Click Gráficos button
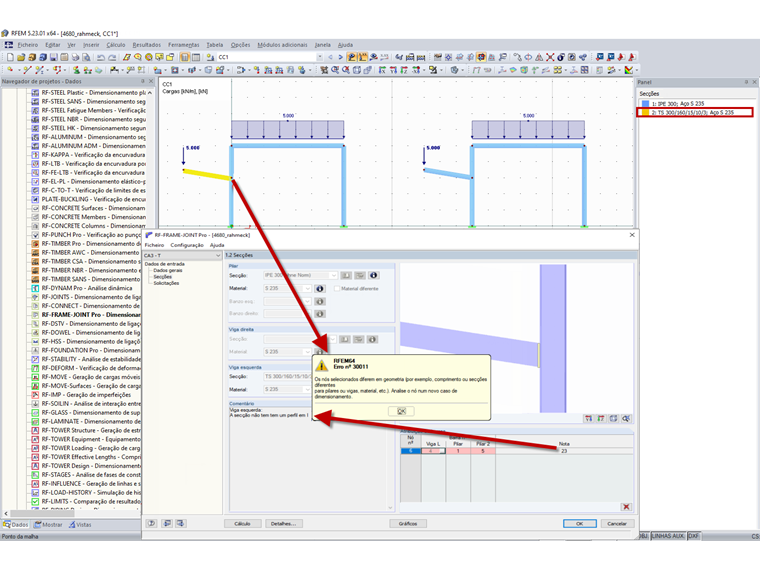The height and width of the screenshot is (570, 760). click(x=408, y=523)
